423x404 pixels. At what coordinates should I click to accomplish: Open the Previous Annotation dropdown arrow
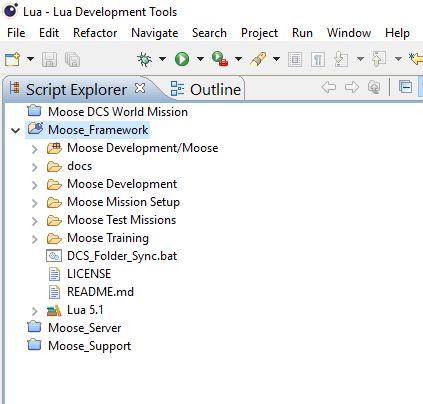click(x=398, y=59)
